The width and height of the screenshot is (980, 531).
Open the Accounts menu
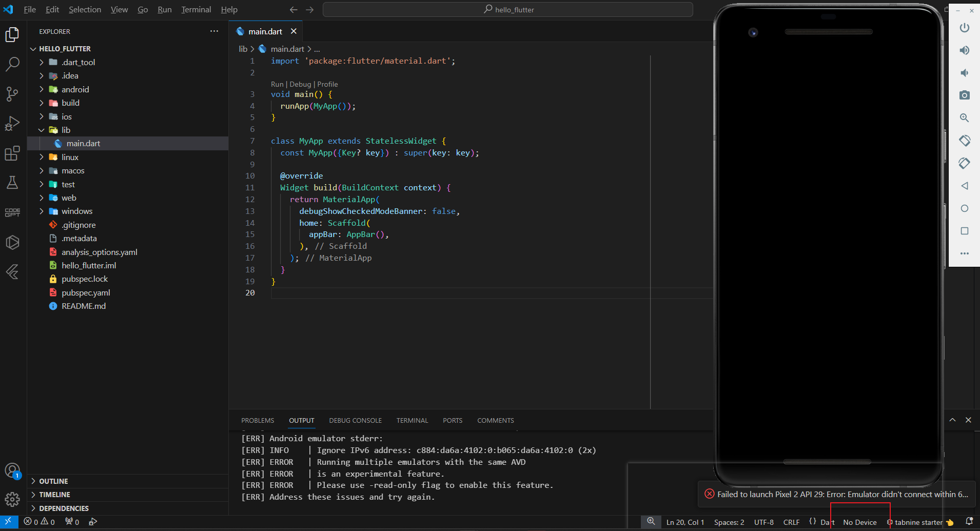(12, 470)
